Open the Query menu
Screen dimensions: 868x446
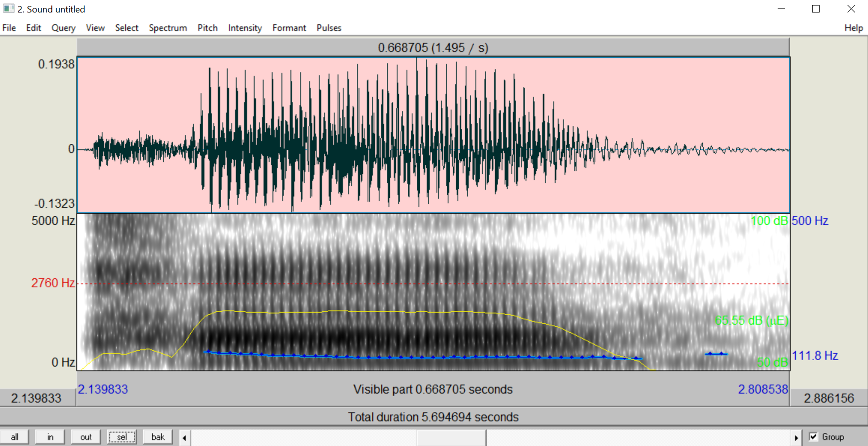pyautogui.click(x=63, y=28)
